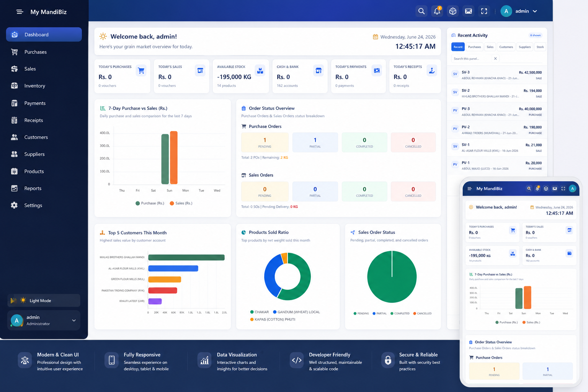This screenshot has width=588, height=392.
Task: Click Pending purchase orders card
Action: 265,142
